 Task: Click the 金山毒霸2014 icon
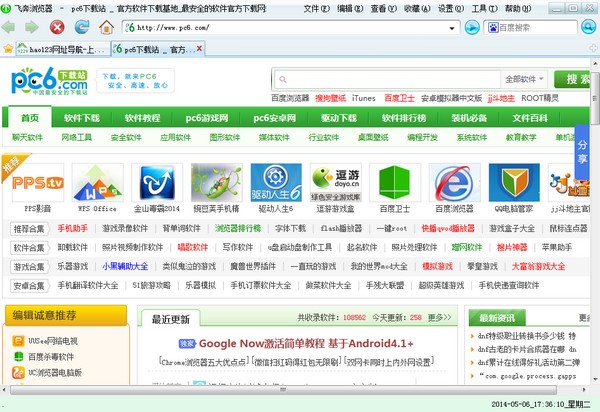[157, 183]
